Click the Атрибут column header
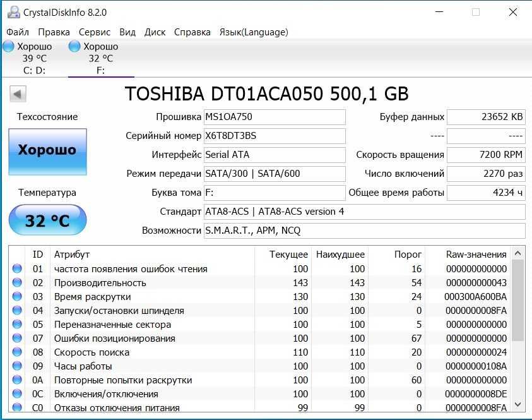532x420 pixels. point(152,255)
